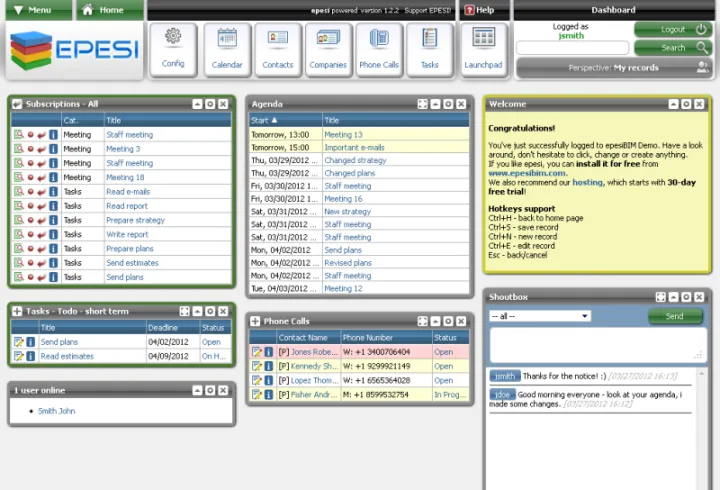Open Important e-mails agenda entry
This screenshot has width=720, height=490.
[x=354, y=147]
